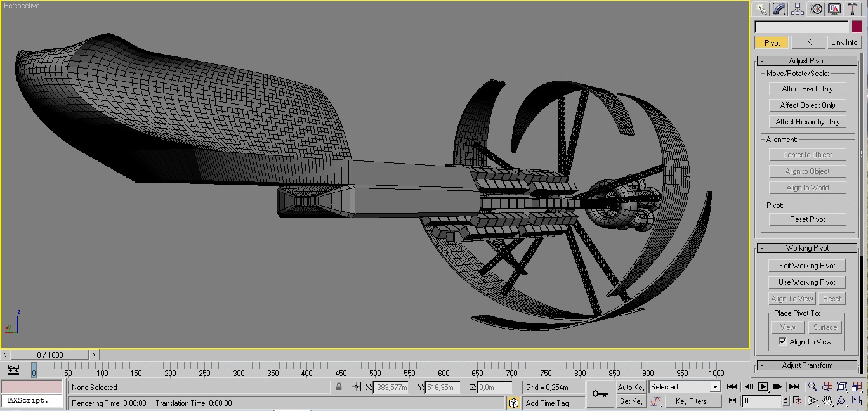
Task: Activate the Orbit viewport tool
Action: point(842,401)
